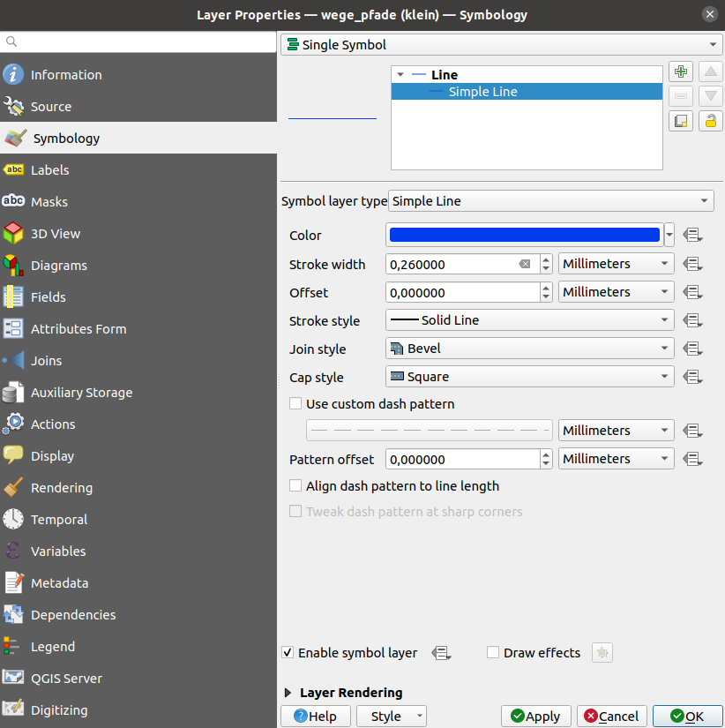
Task: Open the Actions section icon
Action: [x=13, y=424]
